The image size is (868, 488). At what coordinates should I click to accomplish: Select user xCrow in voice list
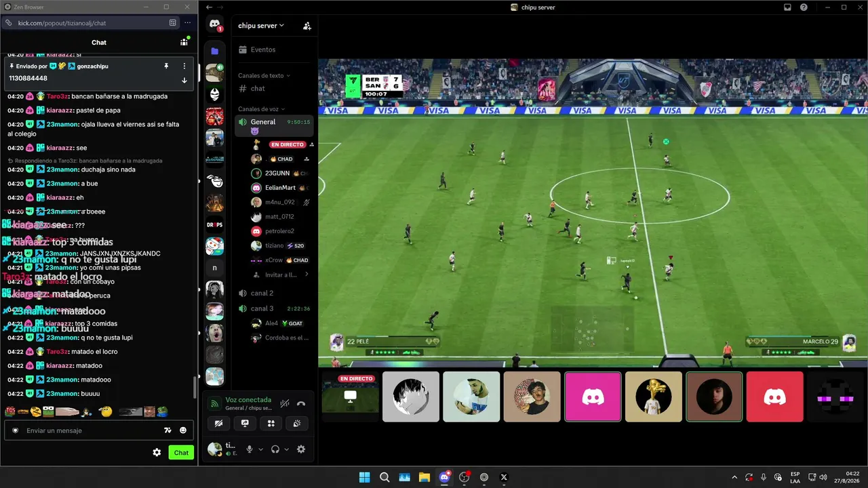[x=279, y=260]
